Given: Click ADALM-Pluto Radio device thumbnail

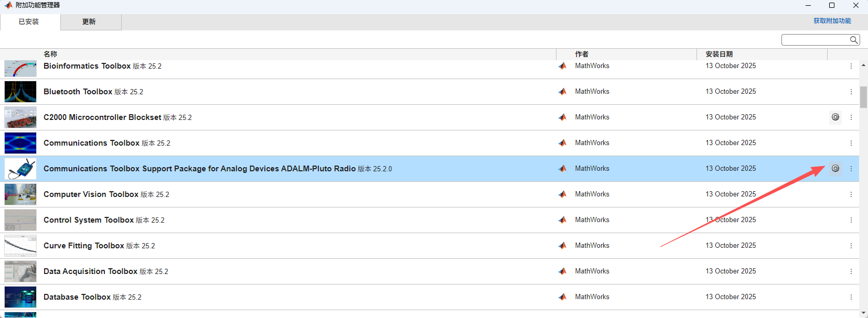Looking at the screenshot, I should coord(20,169).
